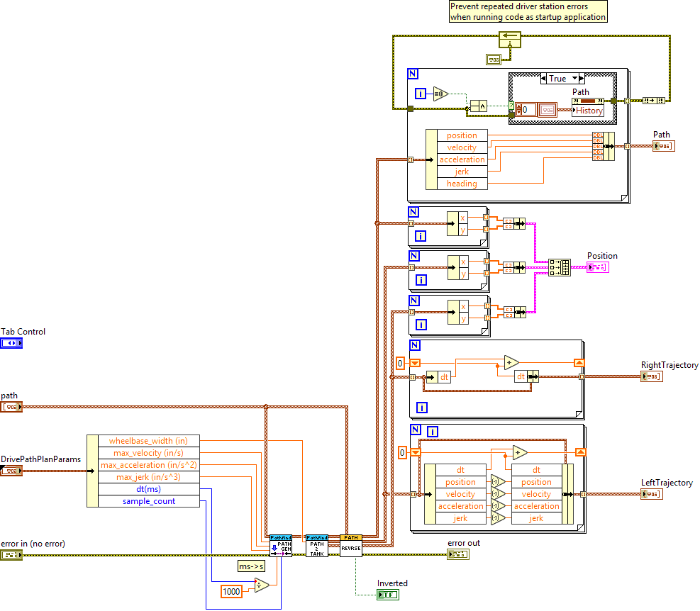Screen dimensions: 700x611
Task: Open the PATH 2 TANK subVI
Action: click(x=317, y=547)
